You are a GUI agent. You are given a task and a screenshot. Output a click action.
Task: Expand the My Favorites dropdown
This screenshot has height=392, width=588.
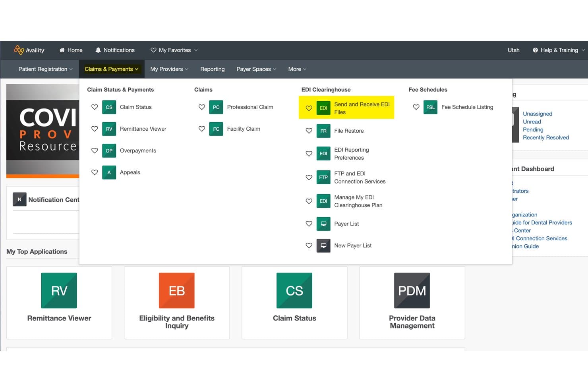pos(174,50)
